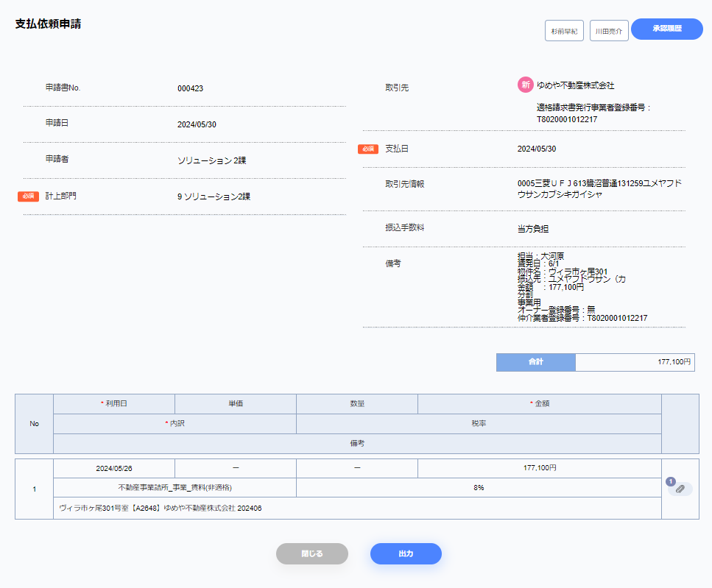Click the 不動産事業詰所 breakdown cell

[175, 488]
